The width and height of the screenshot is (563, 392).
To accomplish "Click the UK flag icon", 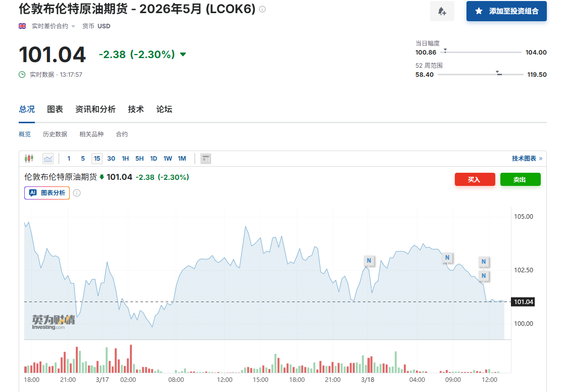I will (x=21, y=25).
